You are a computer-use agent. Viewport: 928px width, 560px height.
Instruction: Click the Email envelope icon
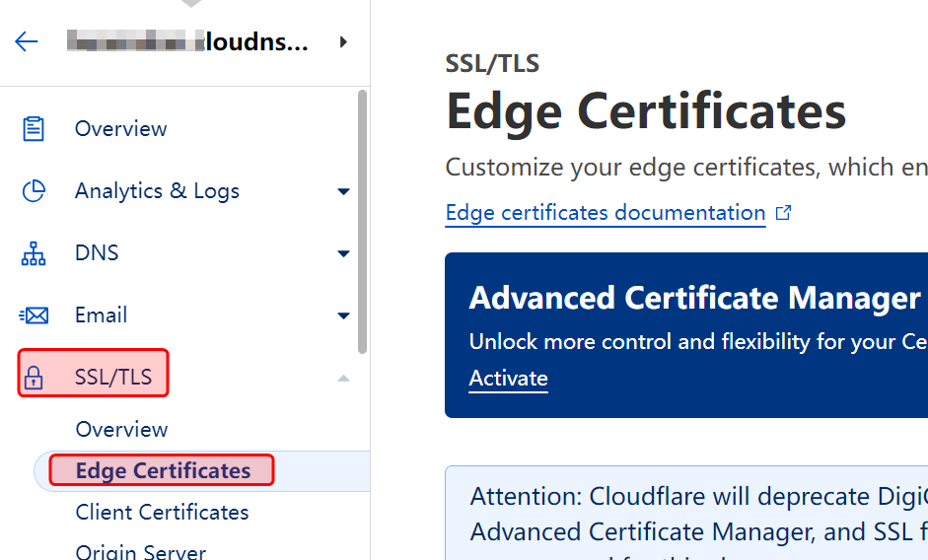pyautogui.click(x=34, y=315)
